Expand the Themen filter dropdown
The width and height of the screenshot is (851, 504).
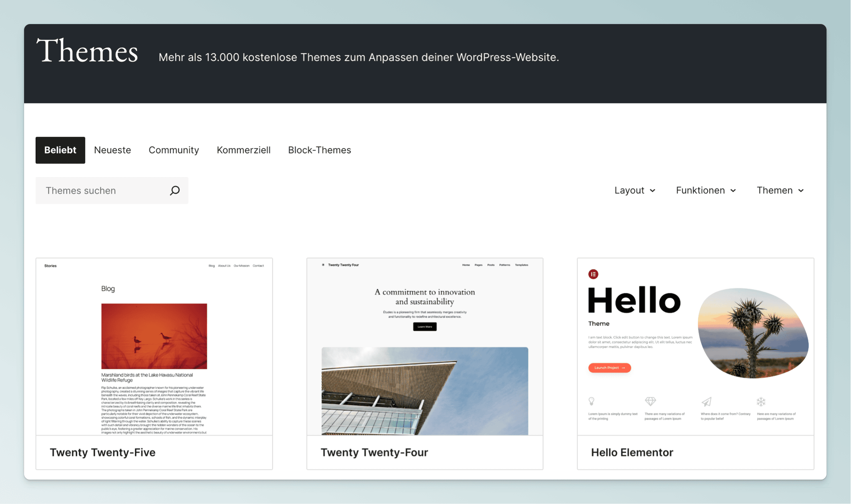pyautogui.click(x=780, y=190)
